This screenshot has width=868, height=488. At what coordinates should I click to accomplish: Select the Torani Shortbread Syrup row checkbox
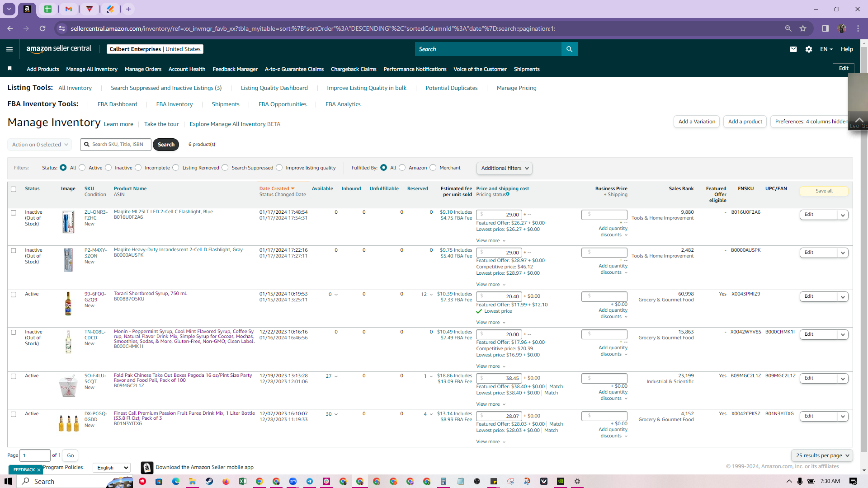[14, 295]
